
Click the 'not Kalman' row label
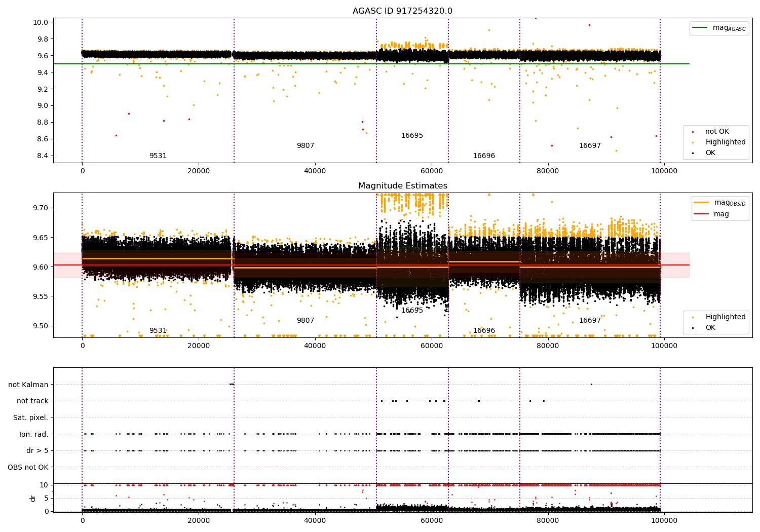(28, 385)
